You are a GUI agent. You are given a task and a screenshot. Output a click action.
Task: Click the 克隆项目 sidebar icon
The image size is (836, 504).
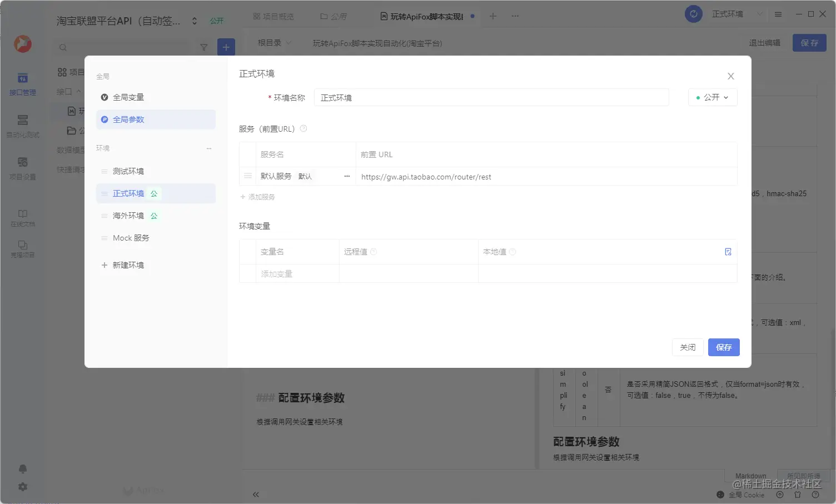point(22,249)
